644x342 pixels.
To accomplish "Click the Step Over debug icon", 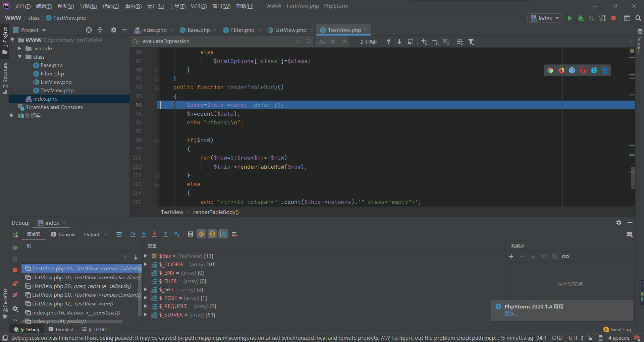I will click(133, 234).
